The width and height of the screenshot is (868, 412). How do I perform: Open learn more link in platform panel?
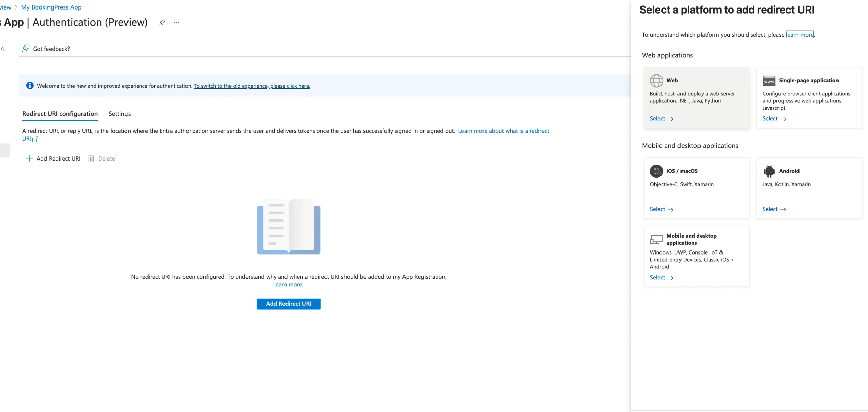click(800, 35)
